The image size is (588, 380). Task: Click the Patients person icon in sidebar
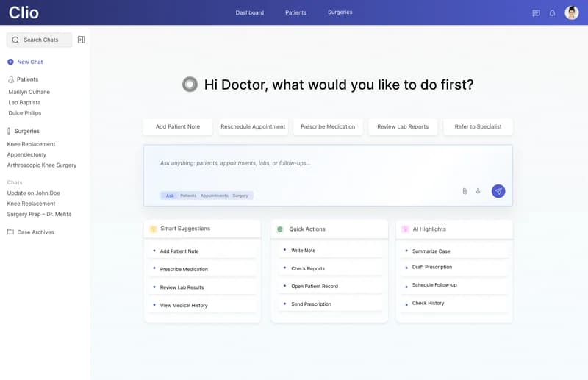click(x=11, y=79)
